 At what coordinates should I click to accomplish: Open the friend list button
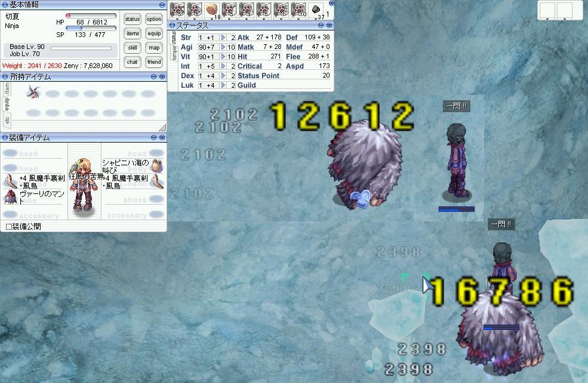[154, 62]
